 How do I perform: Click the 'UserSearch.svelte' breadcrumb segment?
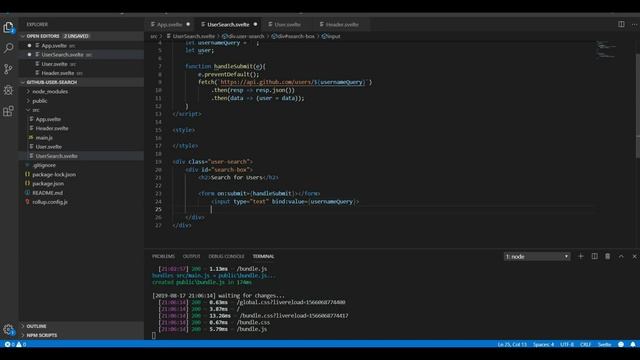point(191,36)
